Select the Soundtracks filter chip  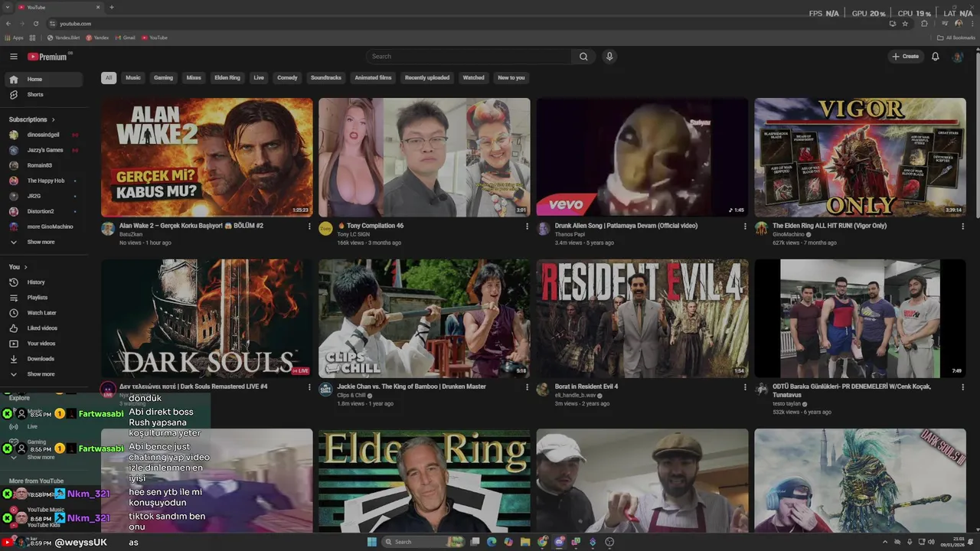326,77
